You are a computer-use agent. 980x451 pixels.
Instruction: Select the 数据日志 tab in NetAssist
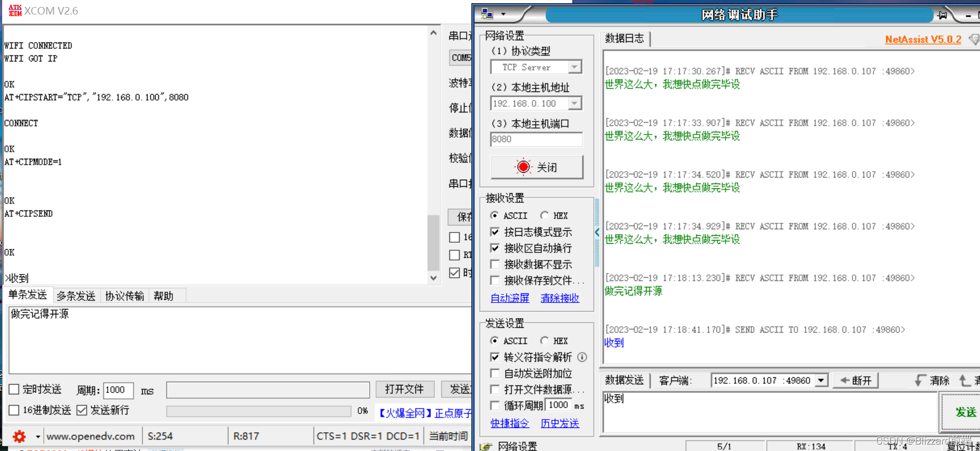point(624,38)
